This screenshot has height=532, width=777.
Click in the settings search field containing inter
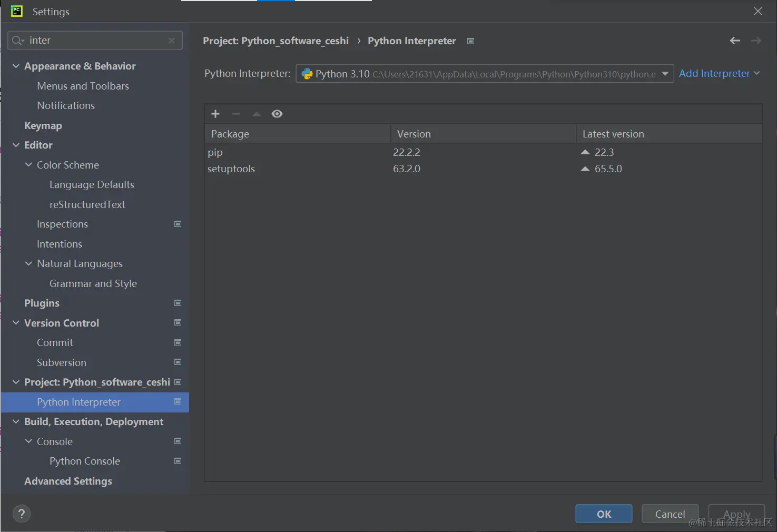point(95,41)
